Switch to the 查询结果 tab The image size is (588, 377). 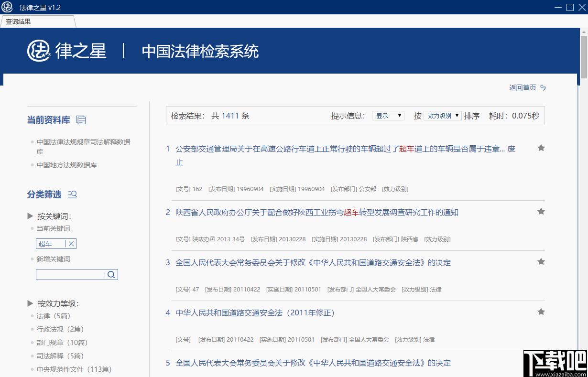37,22
